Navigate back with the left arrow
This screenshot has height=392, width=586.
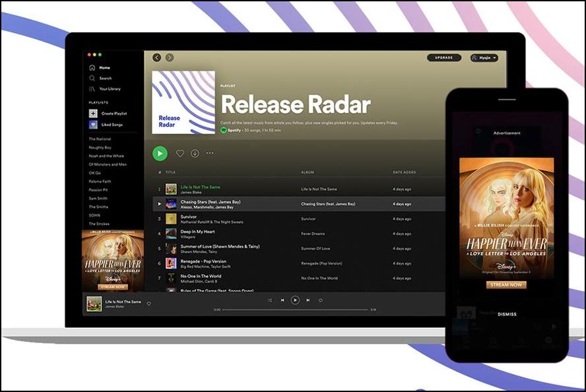(x=156, y=58)
